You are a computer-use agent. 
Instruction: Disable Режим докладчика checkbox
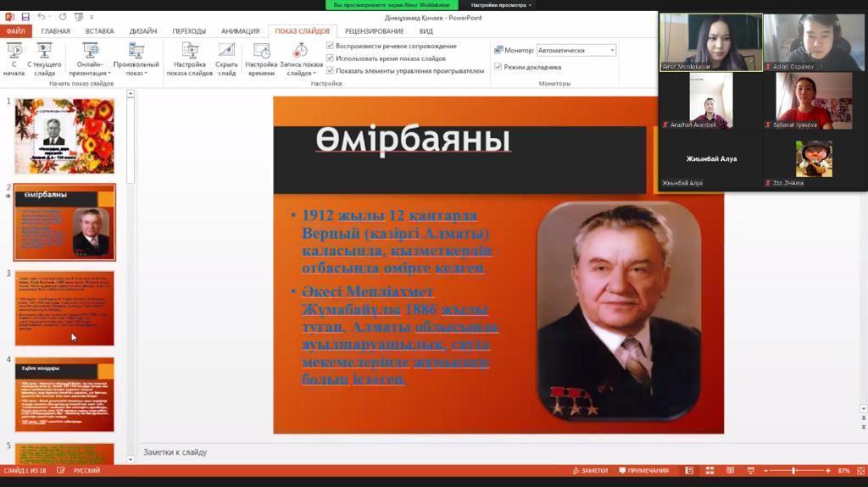[498, 67]
